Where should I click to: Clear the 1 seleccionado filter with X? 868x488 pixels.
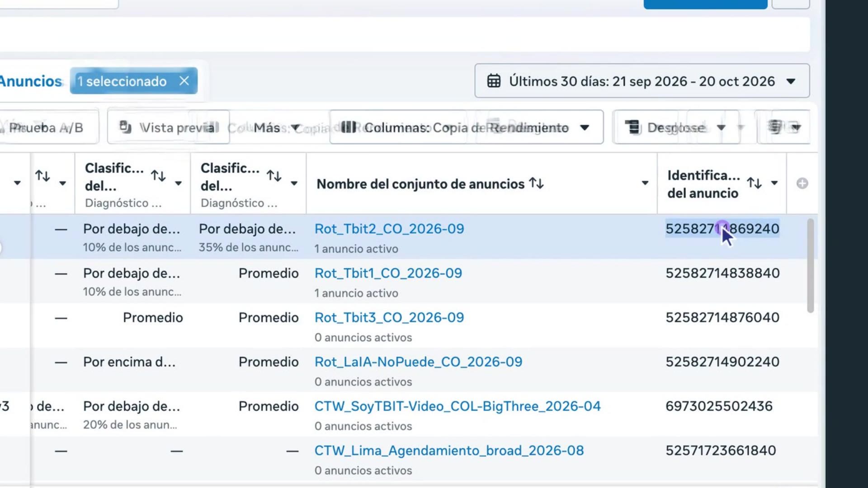pos(184,81)
